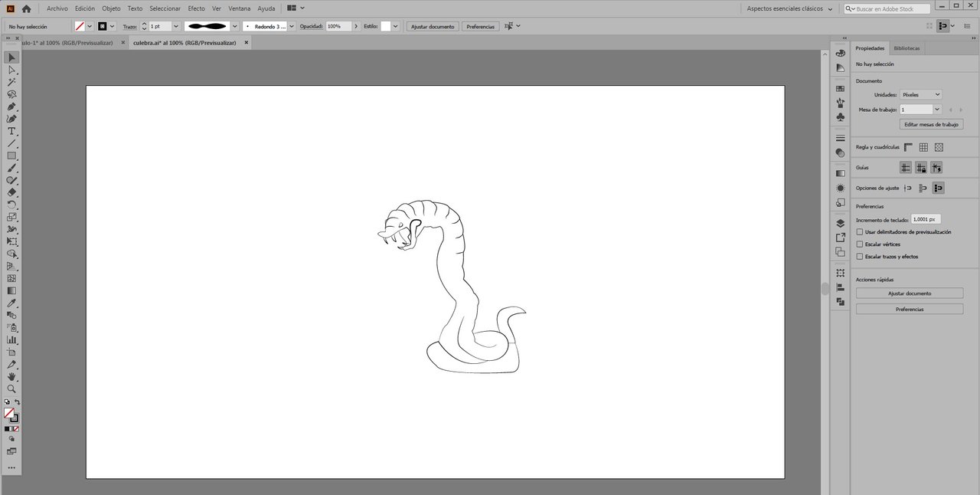Viewport: 980px width, 495px height.
Task: Open the Efecto menu
Action: [x=196, y=8]
